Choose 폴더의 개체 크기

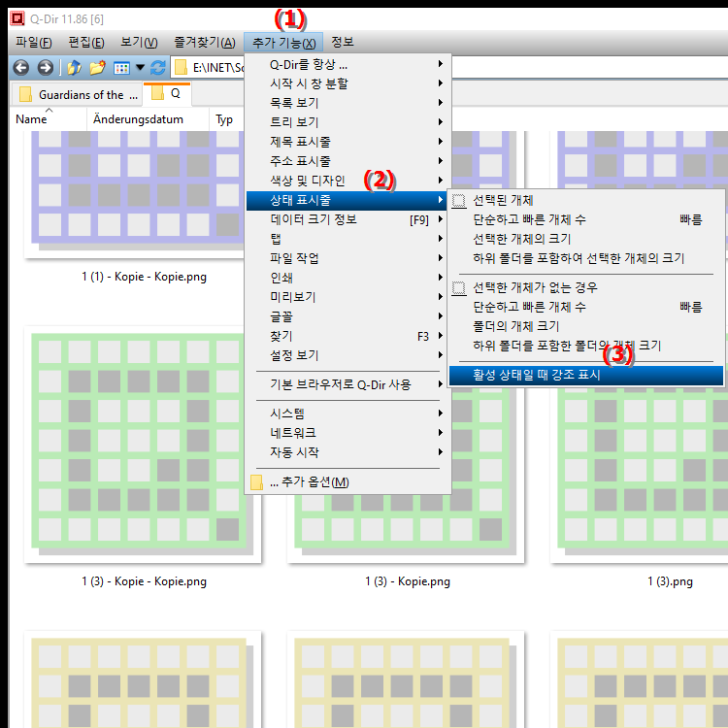point(586,327)
